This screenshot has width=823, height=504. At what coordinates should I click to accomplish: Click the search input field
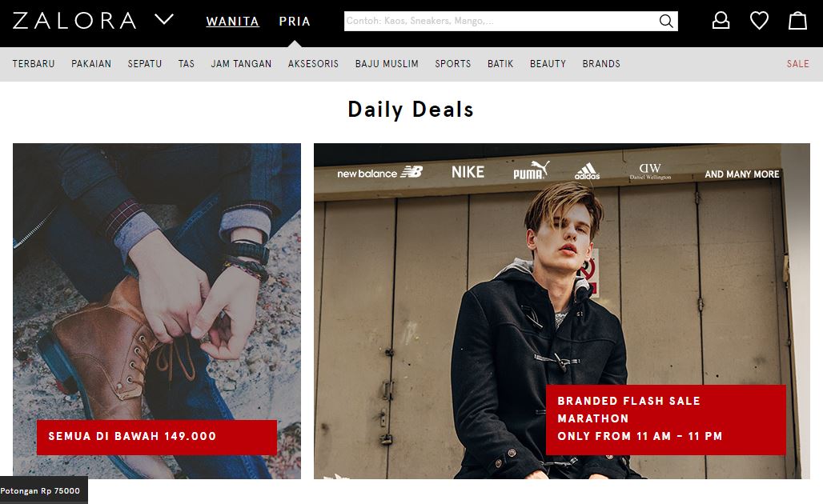pos(500,21)
